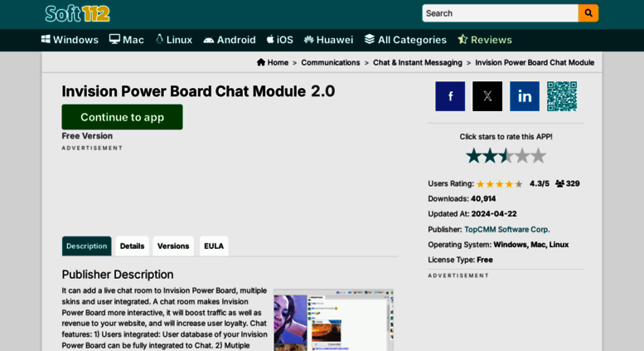
Task: Go to the Reviews section
Action: pyautogui.click(x=485, y=40)
